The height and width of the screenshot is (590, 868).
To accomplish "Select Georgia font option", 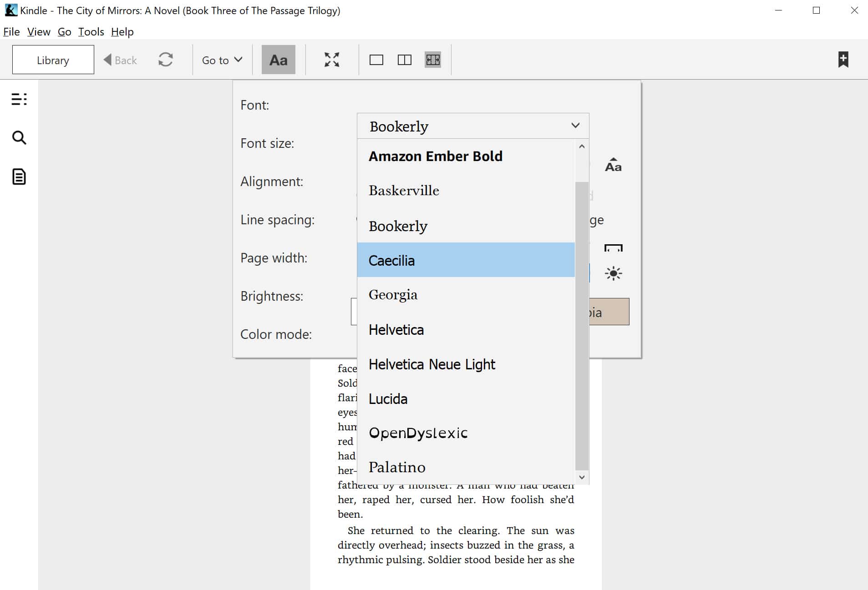I will (x=466, y=294).
